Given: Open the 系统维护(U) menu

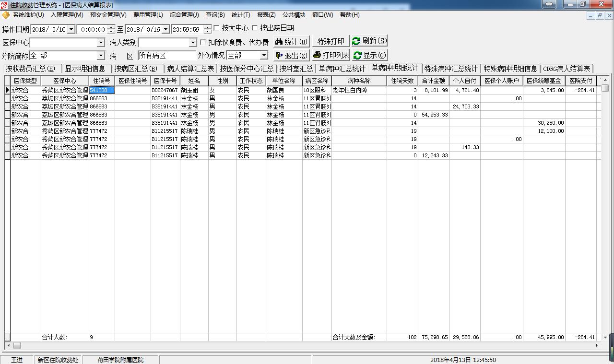Looking at the screenshot, I should 28,15.
